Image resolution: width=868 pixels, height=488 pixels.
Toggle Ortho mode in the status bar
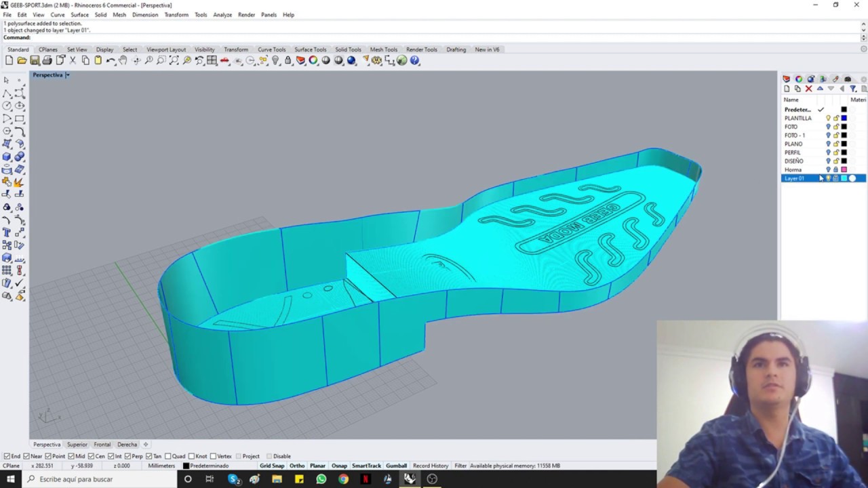(297, 466)
